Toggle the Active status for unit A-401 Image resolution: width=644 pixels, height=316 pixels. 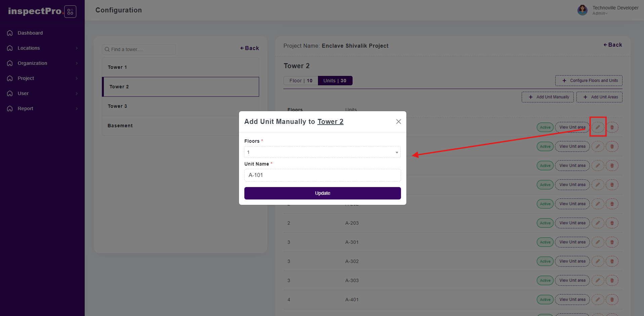coord(545,300)
